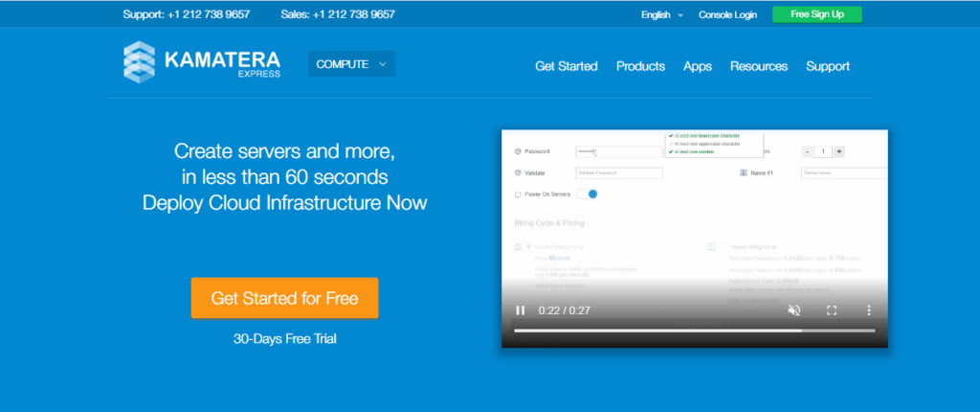Expand the COMPUTE dropdown

(x=351, y=64)
